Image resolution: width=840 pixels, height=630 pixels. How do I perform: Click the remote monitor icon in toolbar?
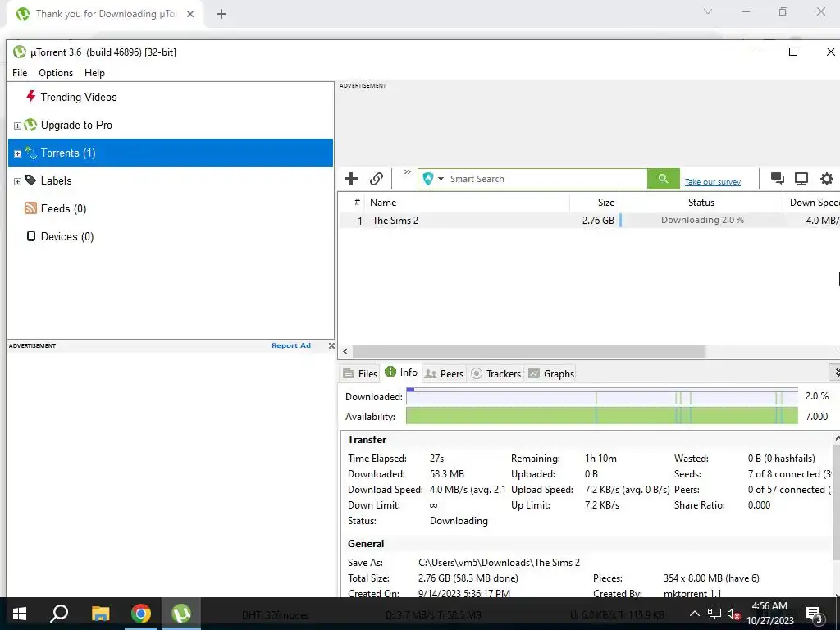[x=801, y=178]
